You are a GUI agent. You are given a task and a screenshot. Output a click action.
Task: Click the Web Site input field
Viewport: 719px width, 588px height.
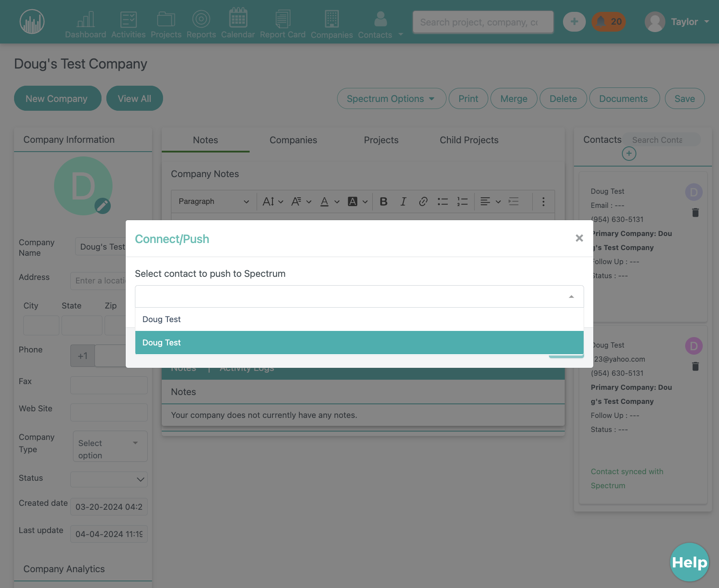(x=109, y=412)
